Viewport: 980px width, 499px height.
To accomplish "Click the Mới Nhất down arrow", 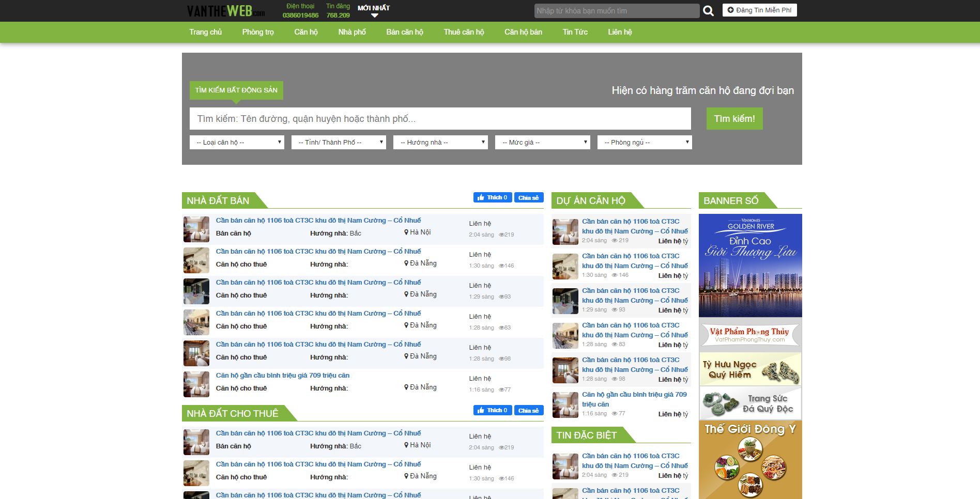I will point(375,15).
